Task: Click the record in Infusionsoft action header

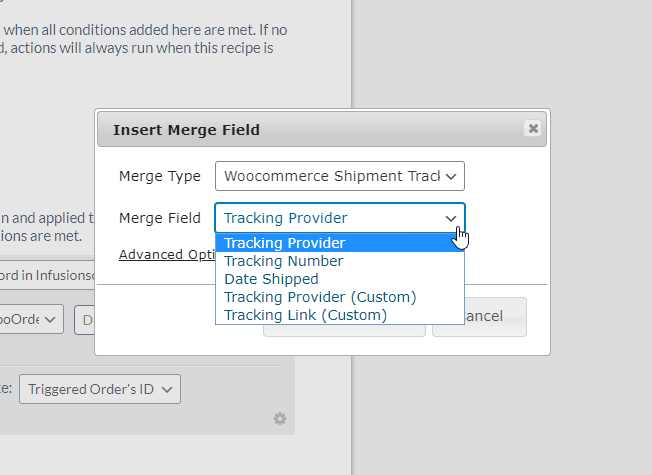Action: coord(47,275)
